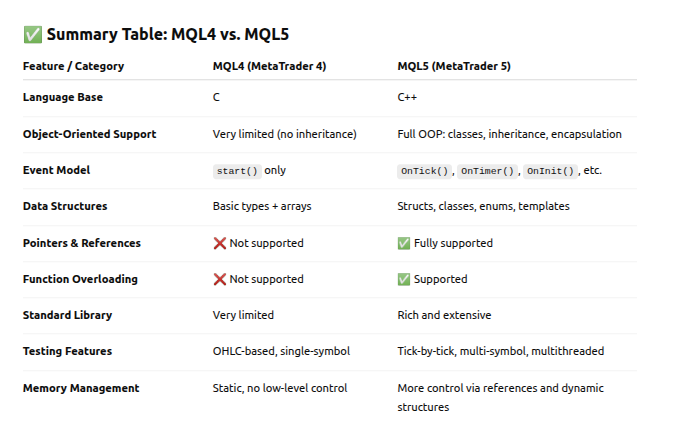Click the green check beside Fully supported
Viewport: 677px width, 448px height.
404,243
